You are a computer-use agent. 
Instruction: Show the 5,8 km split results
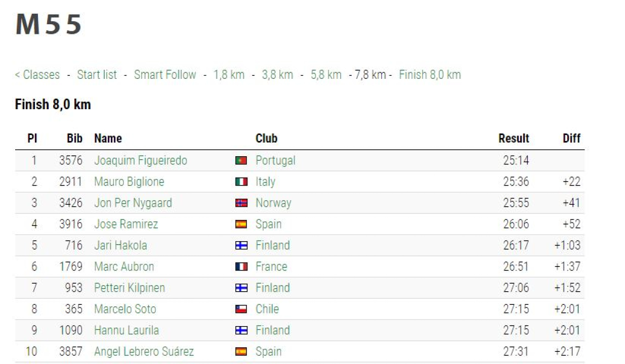coord(326,75)
